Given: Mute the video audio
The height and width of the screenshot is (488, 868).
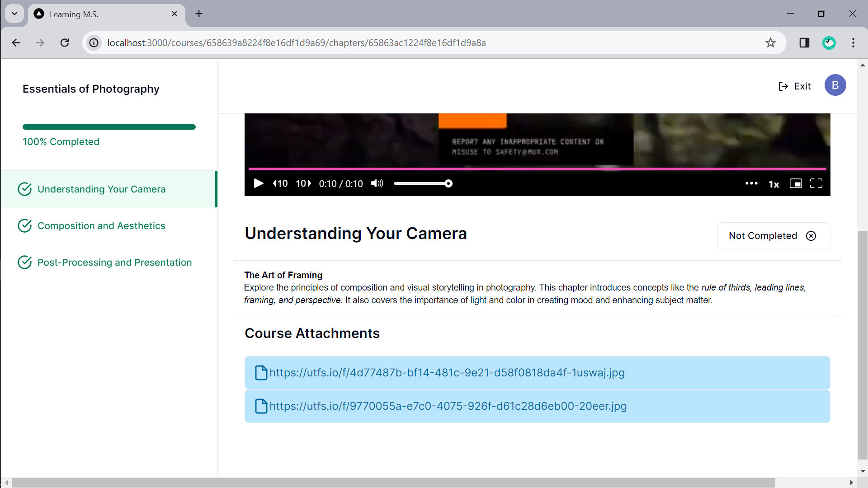Looking at the screenshot, I should click(x=377, y=183).
